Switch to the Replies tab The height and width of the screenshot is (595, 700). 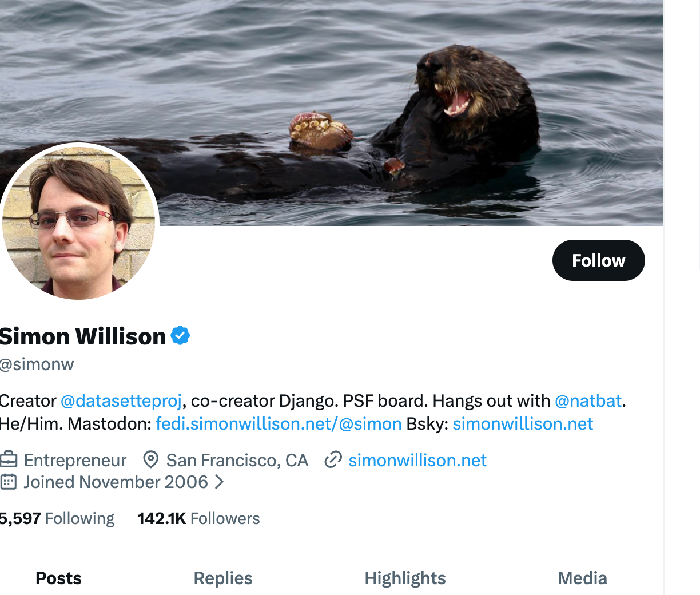click(x=223, y=578)
